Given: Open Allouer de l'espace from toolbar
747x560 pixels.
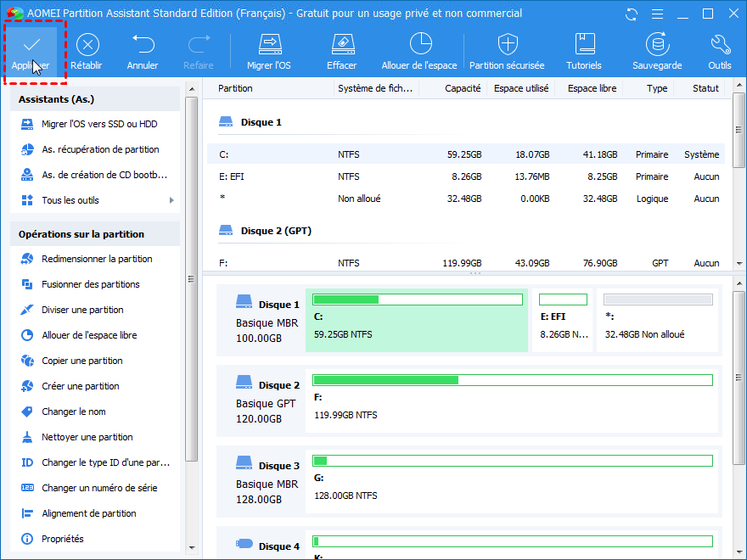Looking at the screenshot, I should click(x=419, y=52).
